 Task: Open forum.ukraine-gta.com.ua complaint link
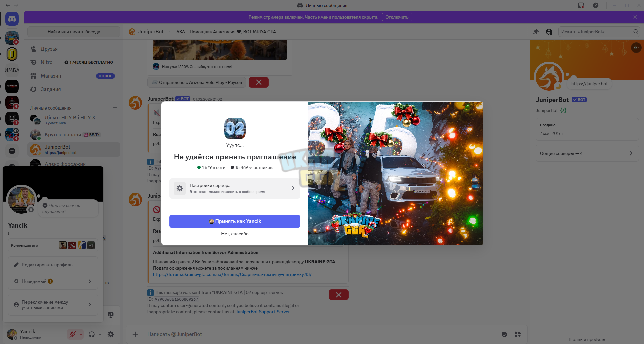pos(232,274)
